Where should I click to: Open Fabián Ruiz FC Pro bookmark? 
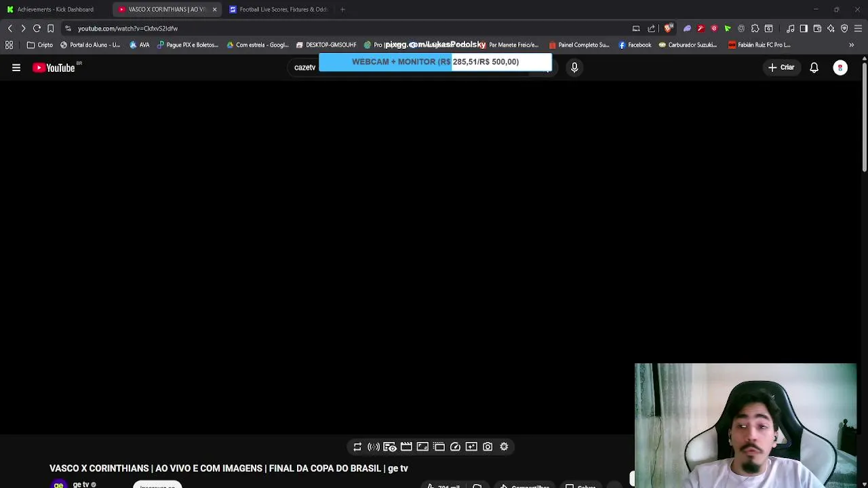coord(759,45)
